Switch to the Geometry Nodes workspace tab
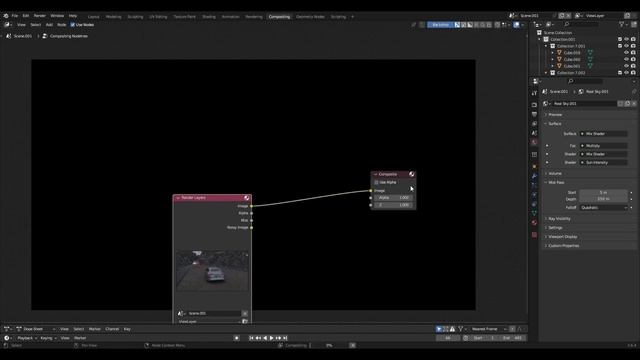Screen dimensions: 640x360 tap(310, 17)
